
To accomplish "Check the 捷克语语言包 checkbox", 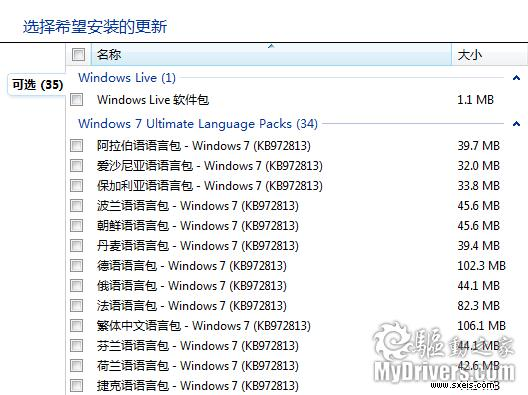I will (x=76, y=386).
